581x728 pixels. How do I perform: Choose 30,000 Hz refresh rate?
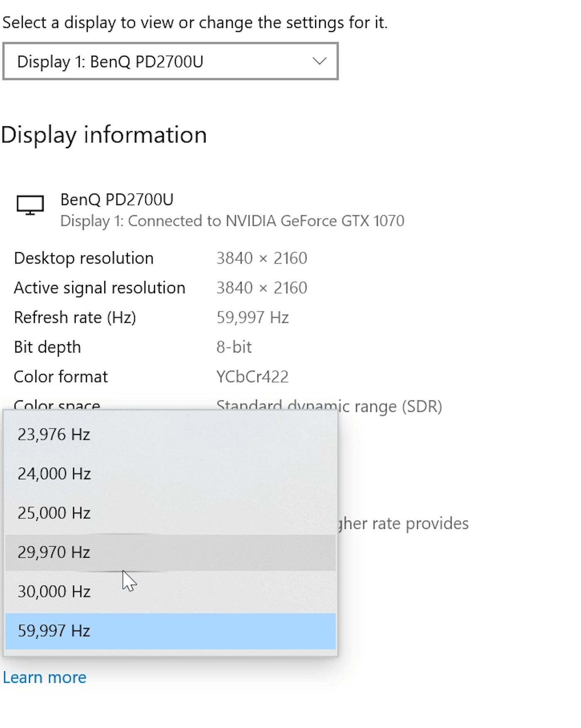pyautogui.click(x=170, y=591)
